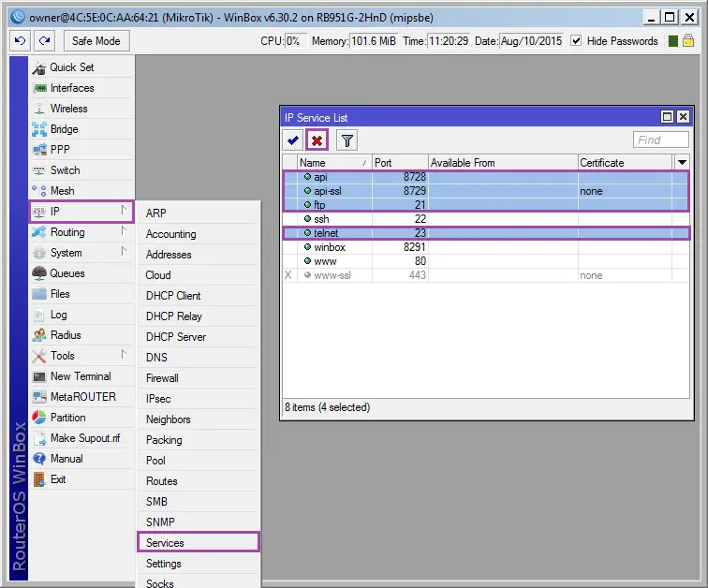This screenshot has height=588, width=708.
Task: Select the ftp service row
Action: click(x=486, y=205)
